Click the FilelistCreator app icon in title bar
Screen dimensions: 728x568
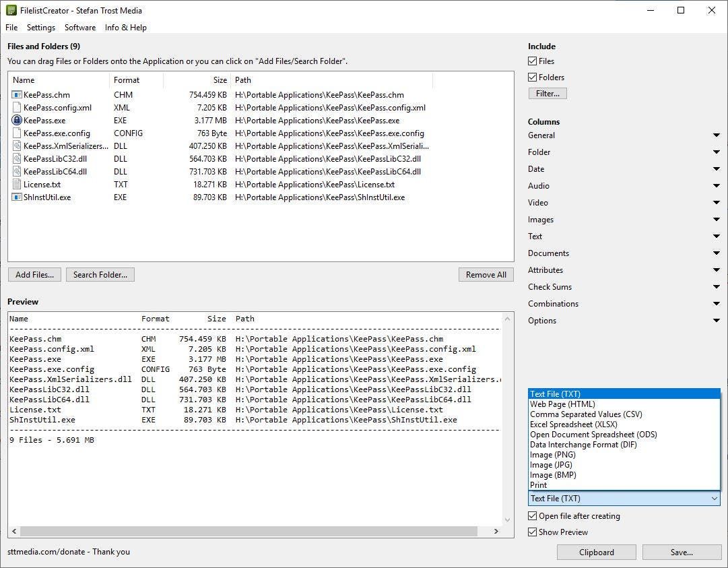[x=11, y=10]
